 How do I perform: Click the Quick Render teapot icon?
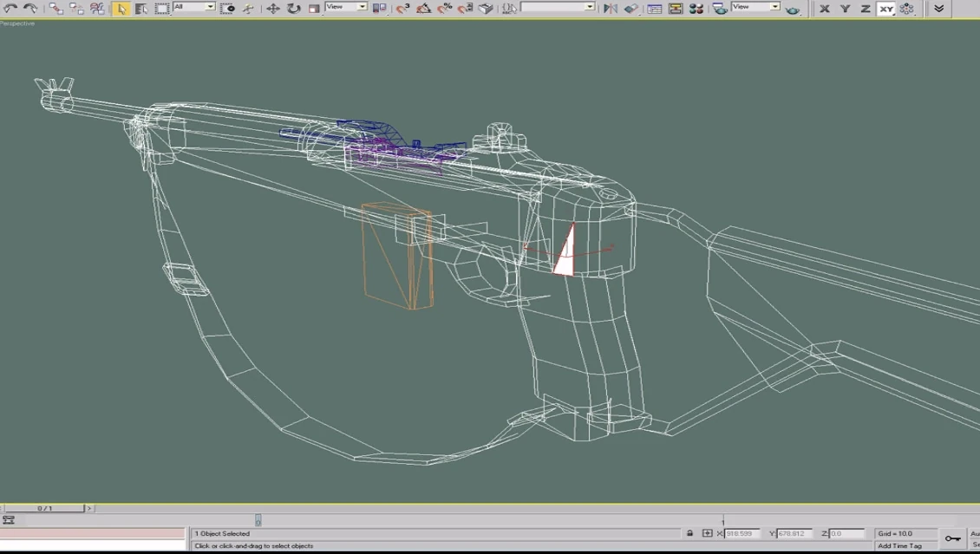tap(793, 8)
